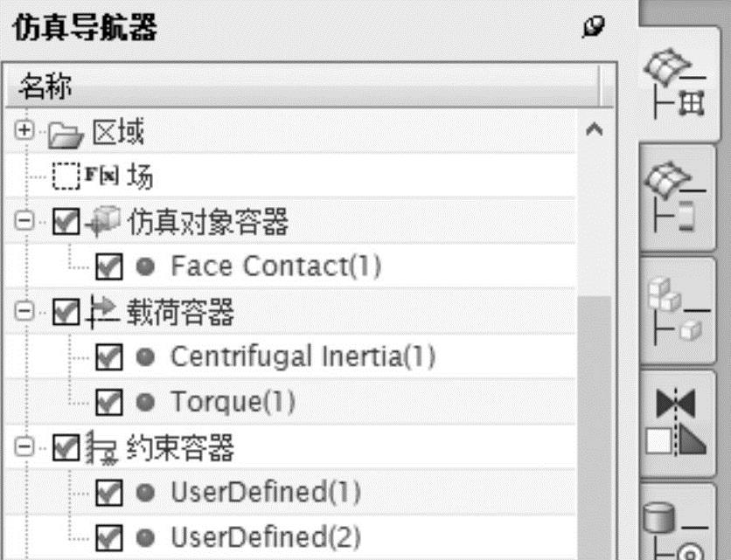Click the scroll up arrow of the tree
This screenshot has width=731, height=560.
595,130
